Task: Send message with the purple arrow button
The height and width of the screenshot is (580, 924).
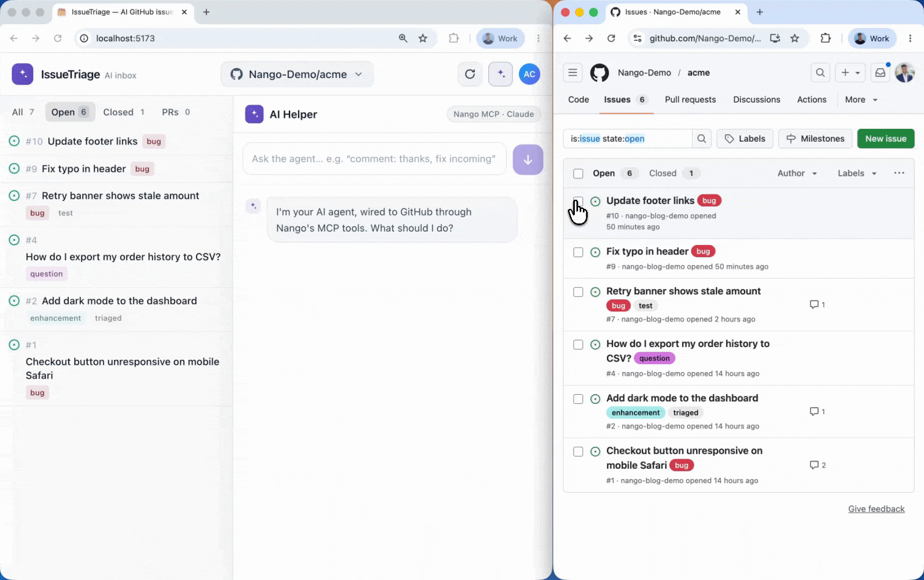Action: click(x=528, y=160)
